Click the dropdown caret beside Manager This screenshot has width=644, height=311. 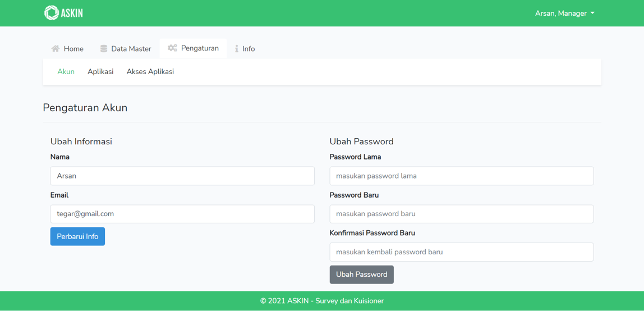(592, 13)
